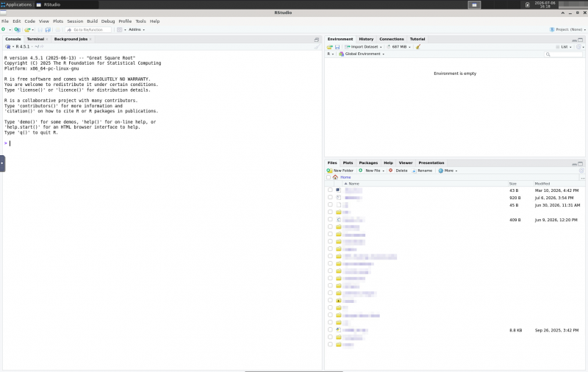Sort files by the Modified column header
This screenshot has height=372, width=588.
pyautogui.click(x=542, y=184)
